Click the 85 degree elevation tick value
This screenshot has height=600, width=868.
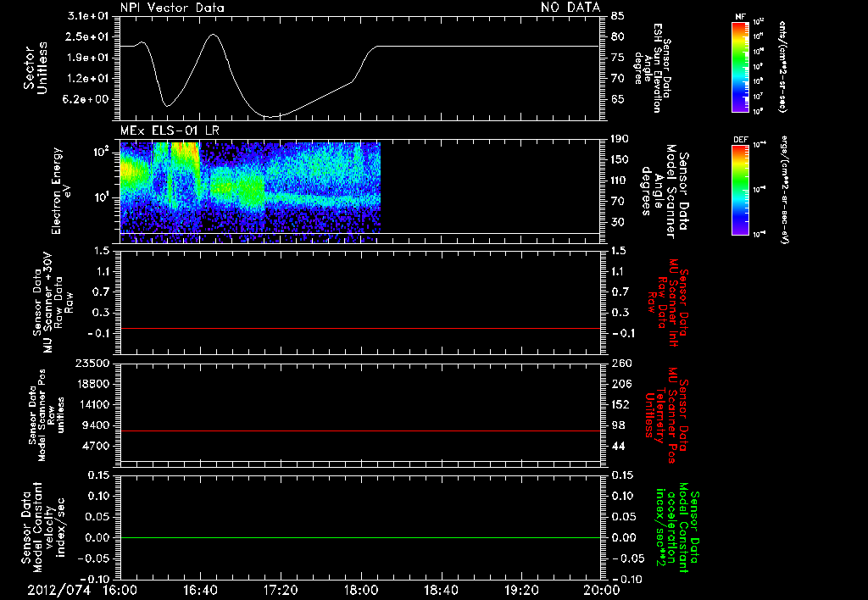point(618,16)
